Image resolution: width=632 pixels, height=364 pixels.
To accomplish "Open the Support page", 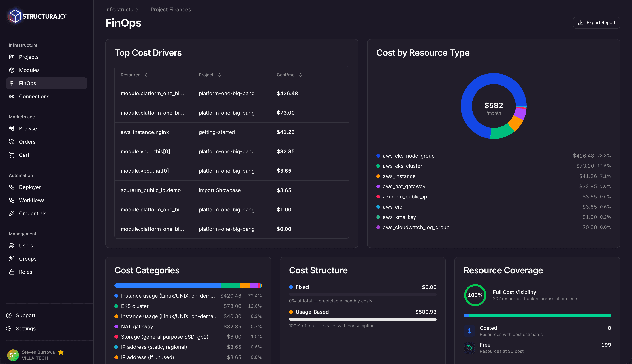I will point(26,315).
